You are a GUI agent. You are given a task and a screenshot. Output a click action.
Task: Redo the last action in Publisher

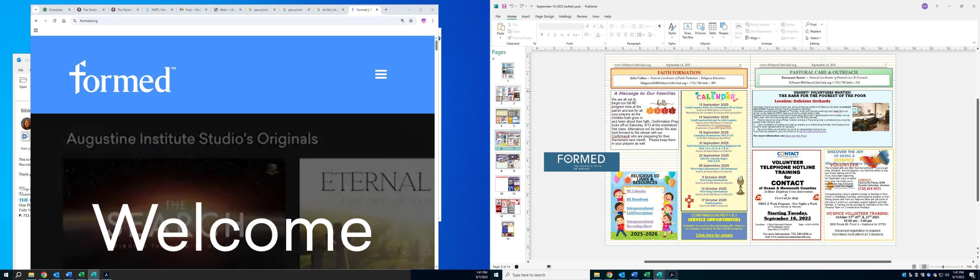click(x=522, y=6)
